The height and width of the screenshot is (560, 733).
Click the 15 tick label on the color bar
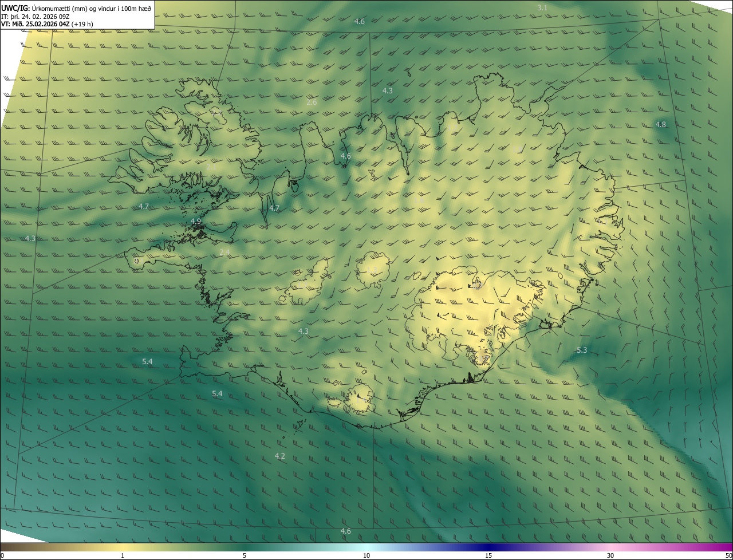[x=488, y=555]
